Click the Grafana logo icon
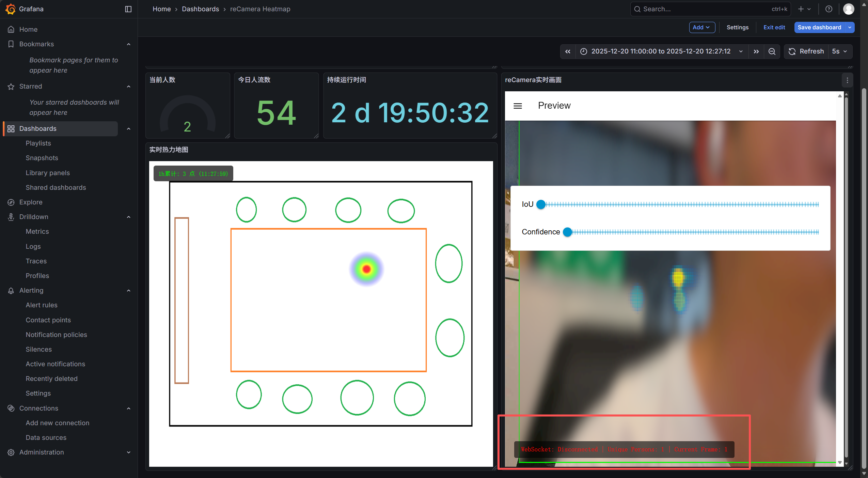868x478 pixels. (10, 9)
